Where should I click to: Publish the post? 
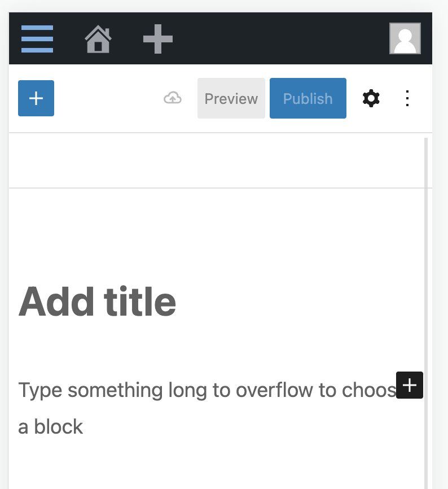[x=308, y=98]
